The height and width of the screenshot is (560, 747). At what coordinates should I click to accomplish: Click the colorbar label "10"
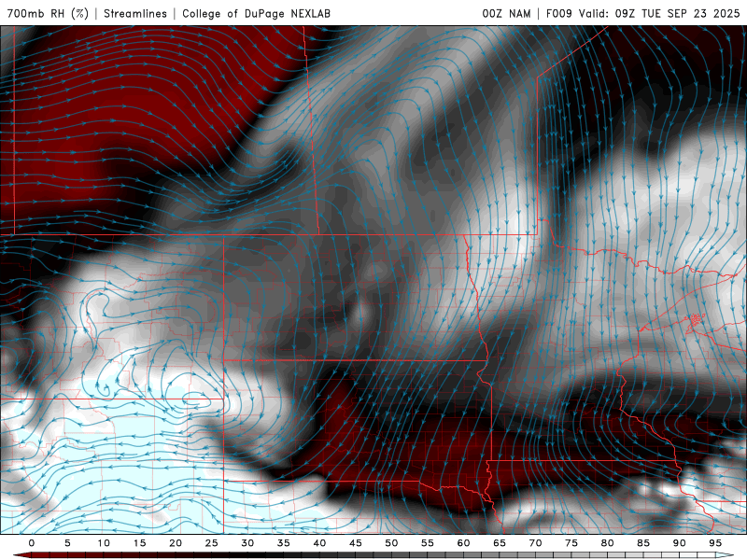pos(104,543)
